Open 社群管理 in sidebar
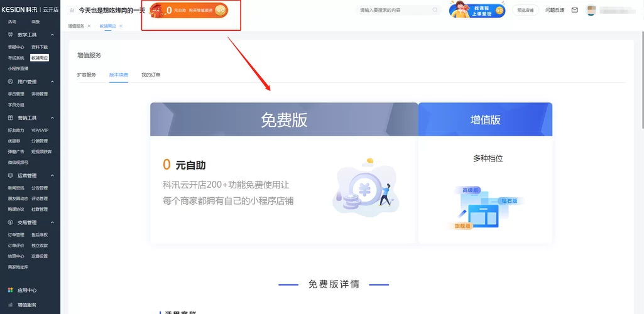Viewport: 644px width, 314px height. coord(40,209)
